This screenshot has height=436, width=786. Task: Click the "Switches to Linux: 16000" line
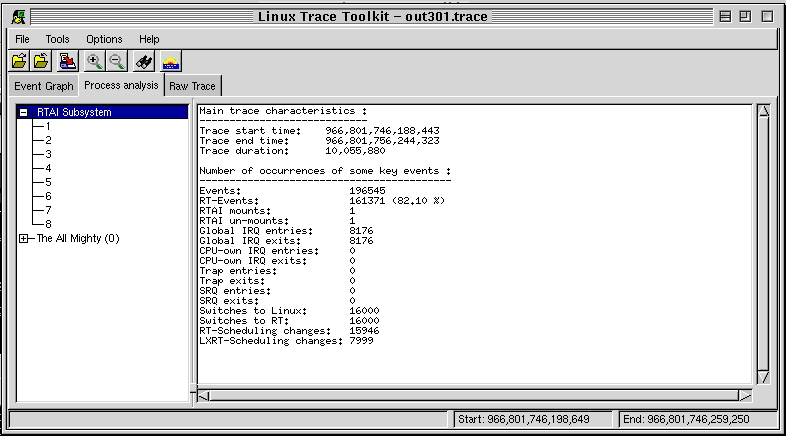pyautogui.click(x=289, y=311)
